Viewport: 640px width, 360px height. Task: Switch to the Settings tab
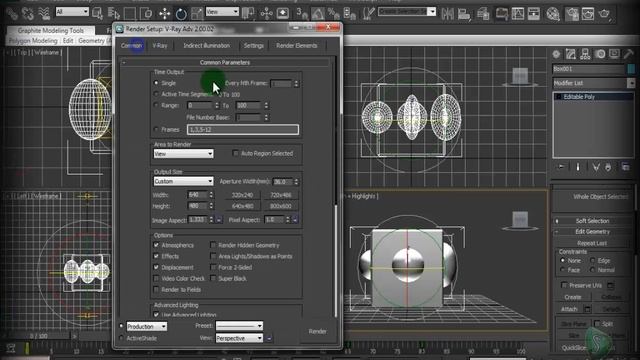[x=253, y=46]
